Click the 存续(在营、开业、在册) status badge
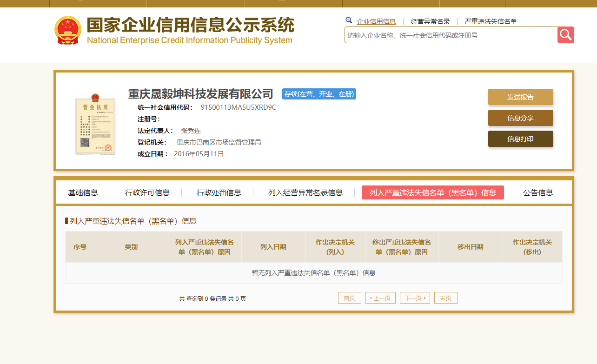 point(319,94)
